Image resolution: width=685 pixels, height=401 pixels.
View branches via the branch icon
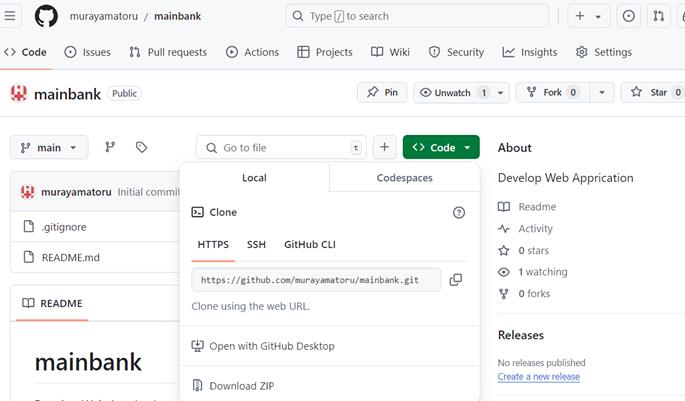click(x=110, y=147)
